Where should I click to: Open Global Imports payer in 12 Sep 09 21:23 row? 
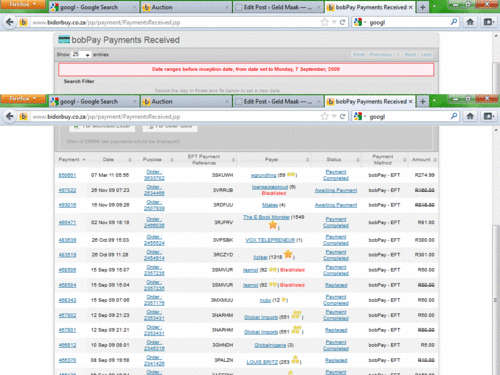tap(261, 317)
